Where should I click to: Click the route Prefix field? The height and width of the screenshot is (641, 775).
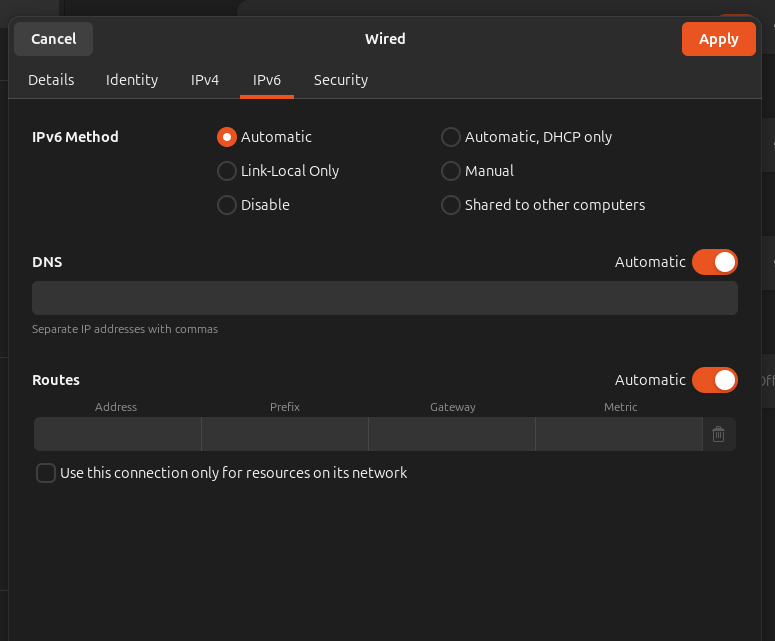coord(285,434)
